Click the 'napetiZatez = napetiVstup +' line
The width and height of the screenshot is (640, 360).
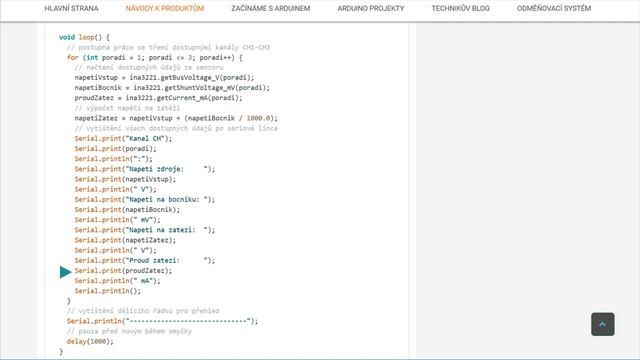pos(176,118)
